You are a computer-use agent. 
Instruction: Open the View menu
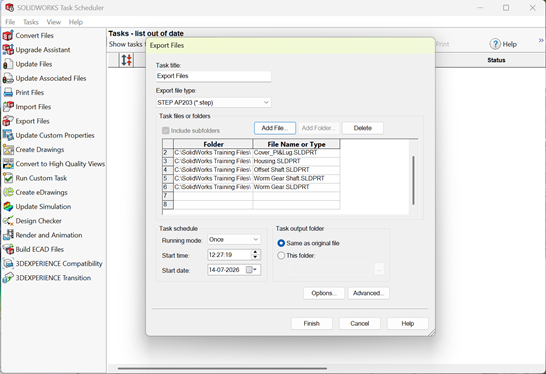click(54, 22)
